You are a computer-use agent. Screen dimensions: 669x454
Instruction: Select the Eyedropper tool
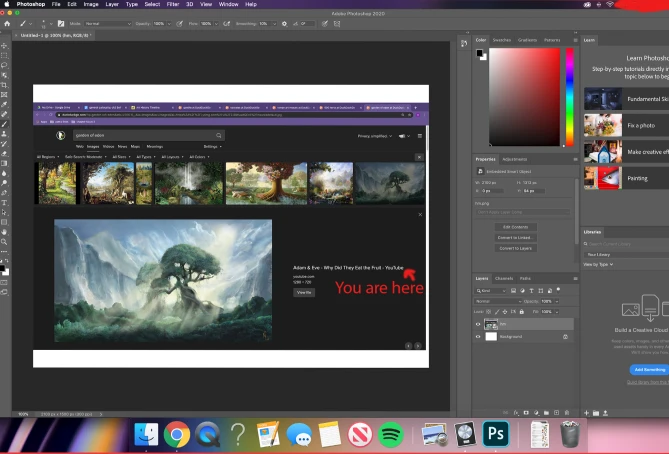point(4,105)
